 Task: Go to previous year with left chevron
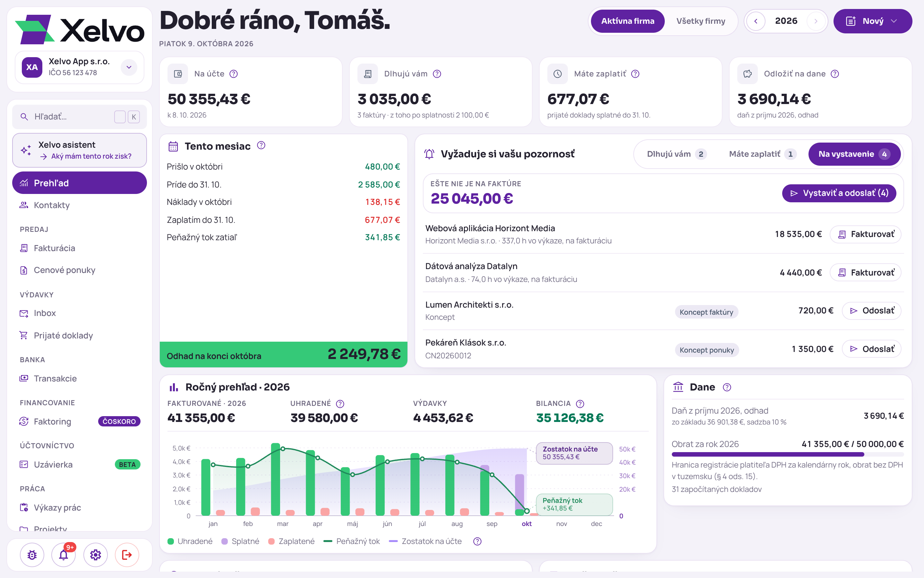[756, 21]
